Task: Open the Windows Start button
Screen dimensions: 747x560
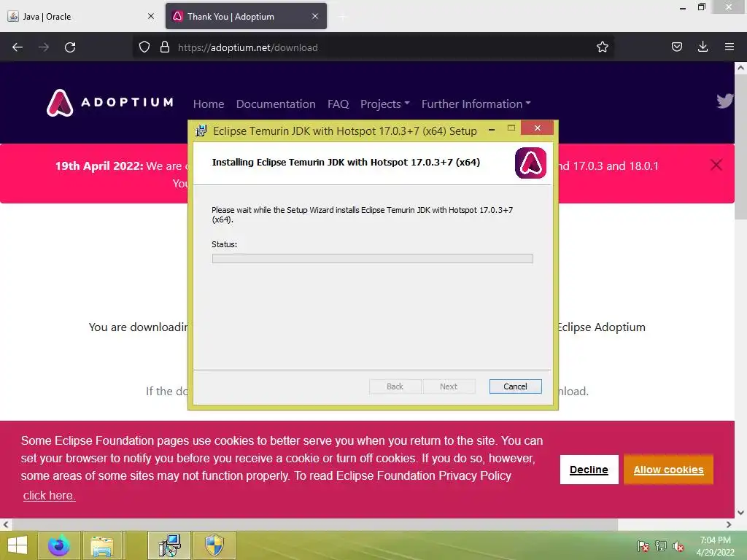Action: (18, 545)
